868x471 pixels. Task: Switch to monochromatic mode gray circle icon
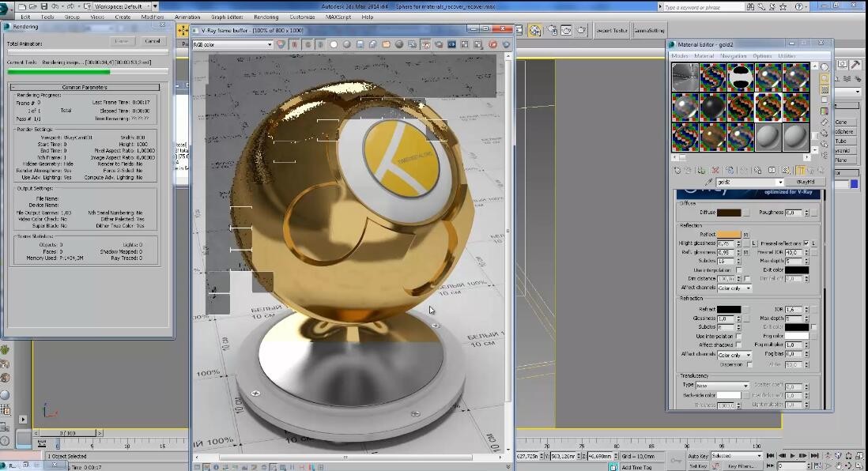tap(346, 44)
